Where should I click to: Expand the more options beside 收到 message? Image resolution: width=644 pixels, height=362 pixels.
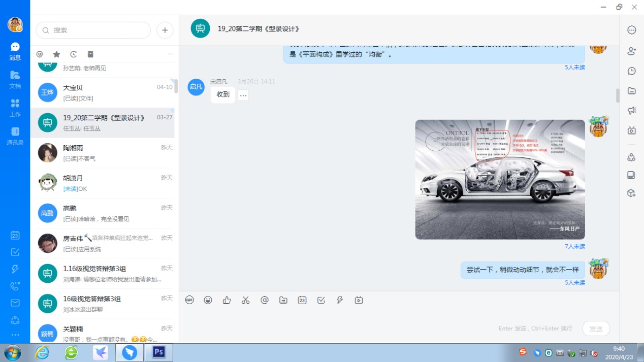(x=243, y=95)
